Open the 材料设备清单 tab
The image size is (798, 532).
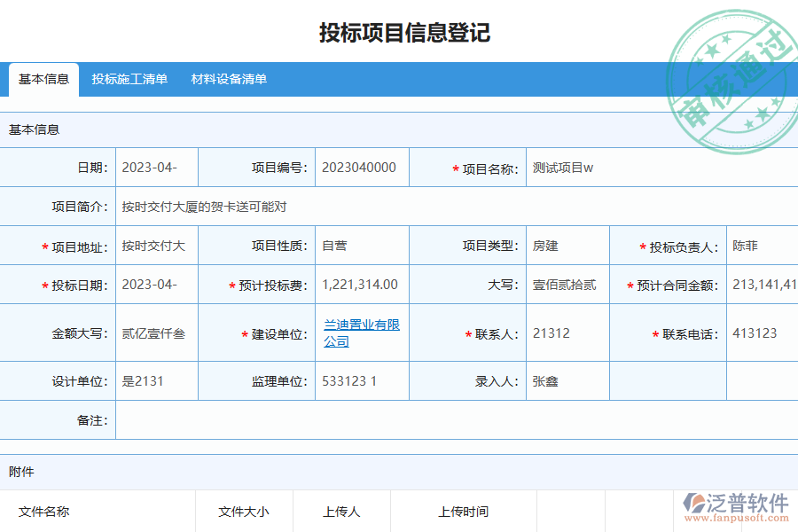click(x=229, y=80)
